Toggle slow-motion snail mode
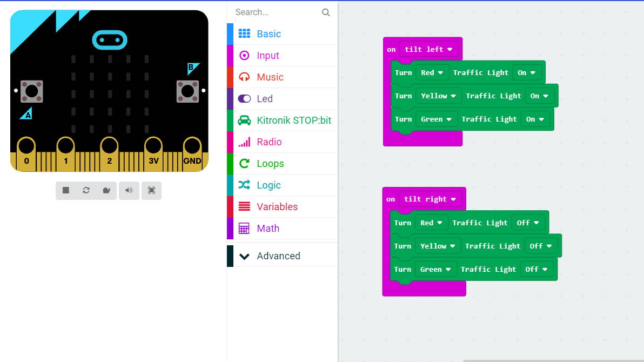644x362 pixels. (106, 190)
